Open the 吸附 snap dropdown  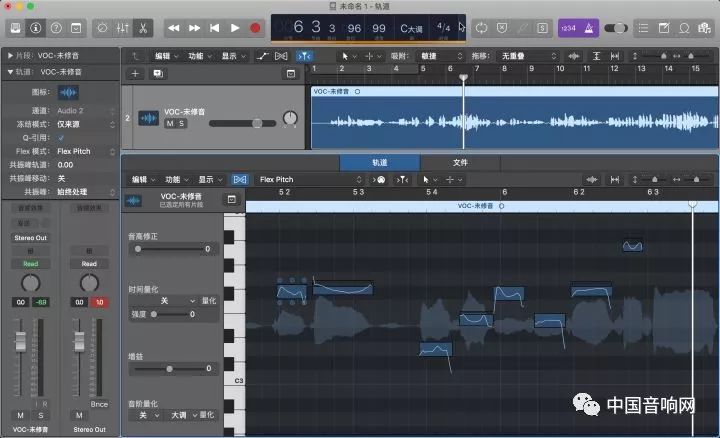click(440, 56)
